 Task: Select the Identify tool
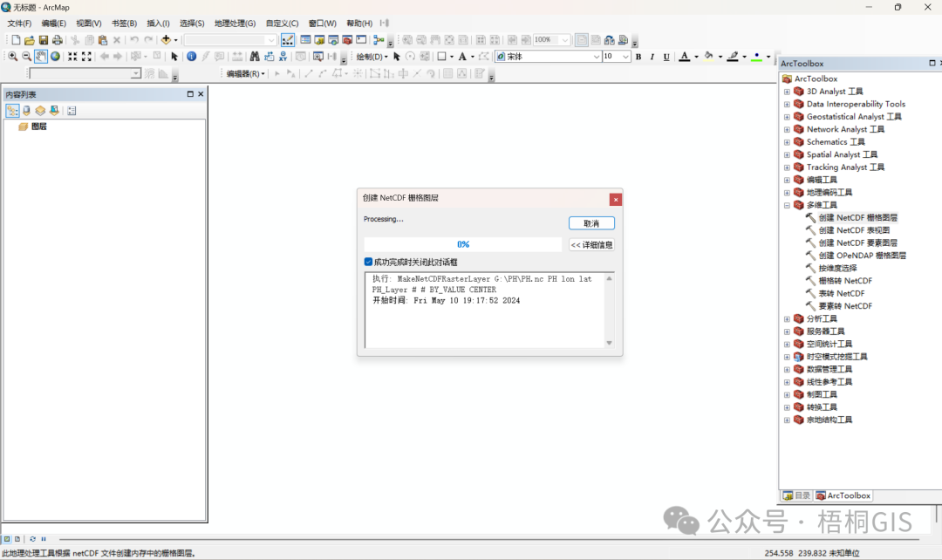click(x=192, y=57)
